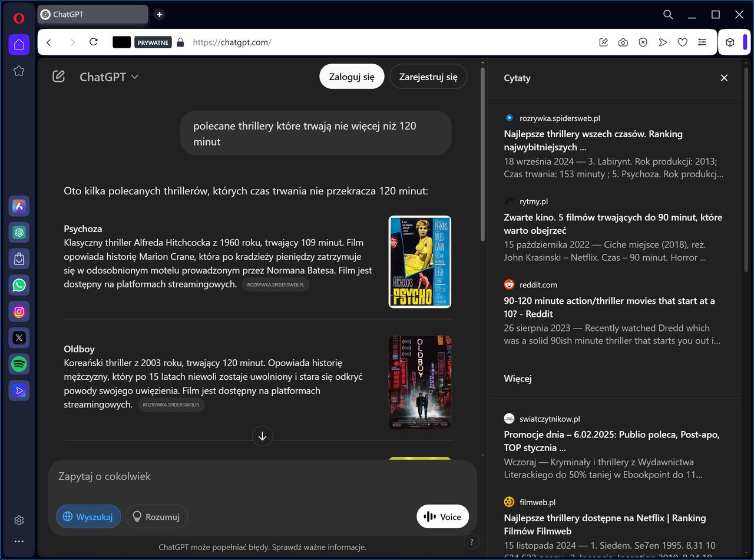Open Najlepsze thrillery wszech czasów citation
The height and width of the screenshot is (560, 754).
(x=614, y=146)
